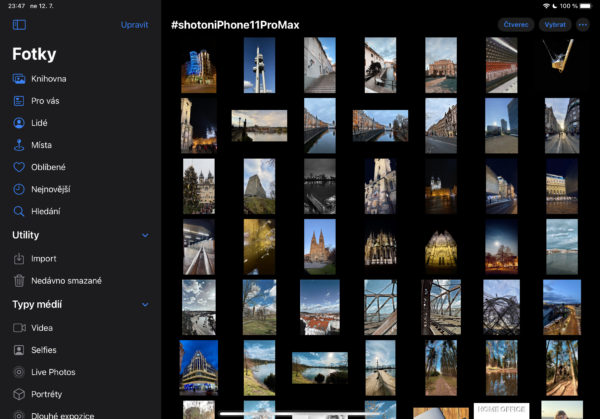Select the Oblíbené heart icon
The width and height of the screenshot is (600, 419).
point(19,167)
